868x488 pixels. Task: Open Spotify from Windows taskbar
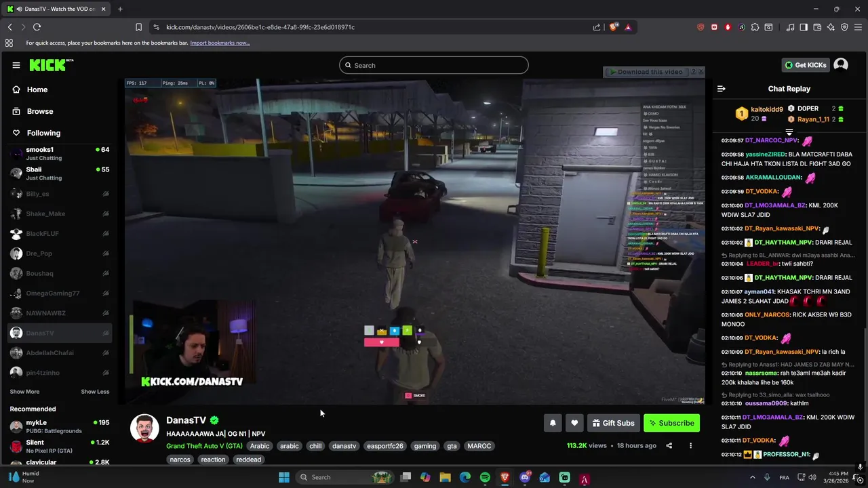[485, 477]
